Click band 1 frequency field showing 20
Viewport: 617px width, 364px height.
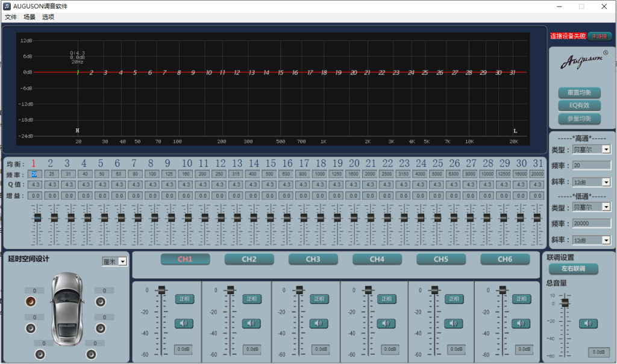(34, 174)
